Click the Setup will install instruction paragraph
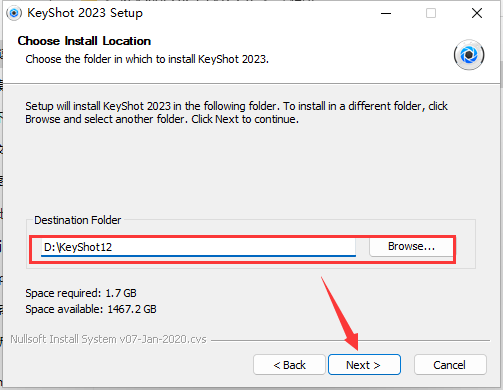The height and width of the screenshot is (390, 503). [236, 113]
